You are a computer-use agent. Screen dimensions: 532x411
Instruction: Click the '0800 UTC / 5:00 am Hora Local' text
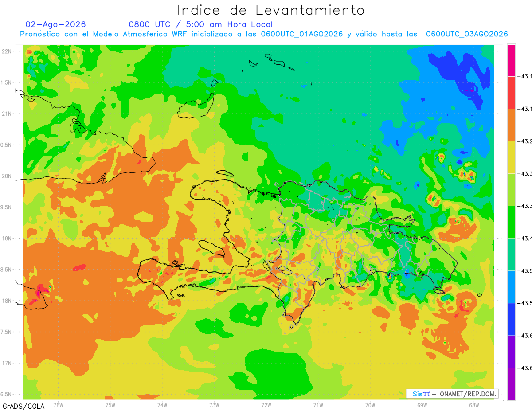(x=201, y=24)
